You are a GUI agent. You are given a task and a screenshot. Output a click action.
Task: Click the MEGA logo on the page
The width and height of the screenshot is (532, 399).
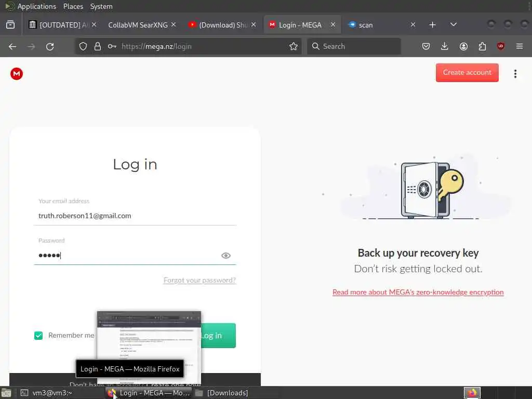(x=17, y=74)
